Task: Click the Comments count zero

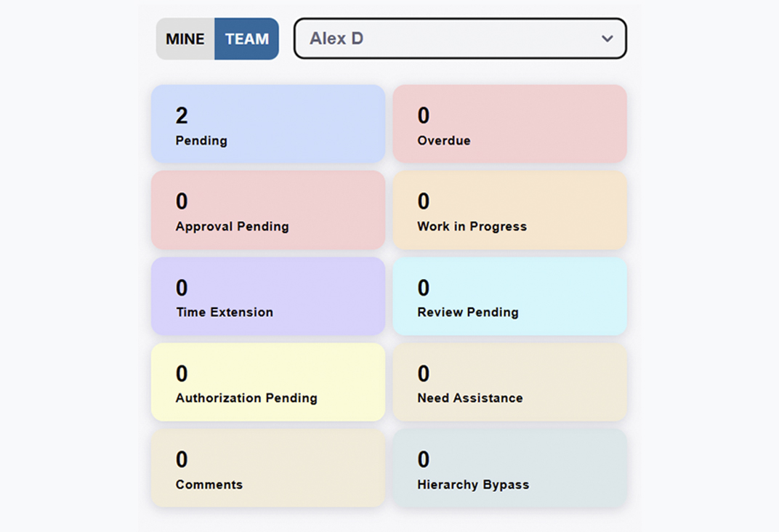Action: (x=182, y=459)
